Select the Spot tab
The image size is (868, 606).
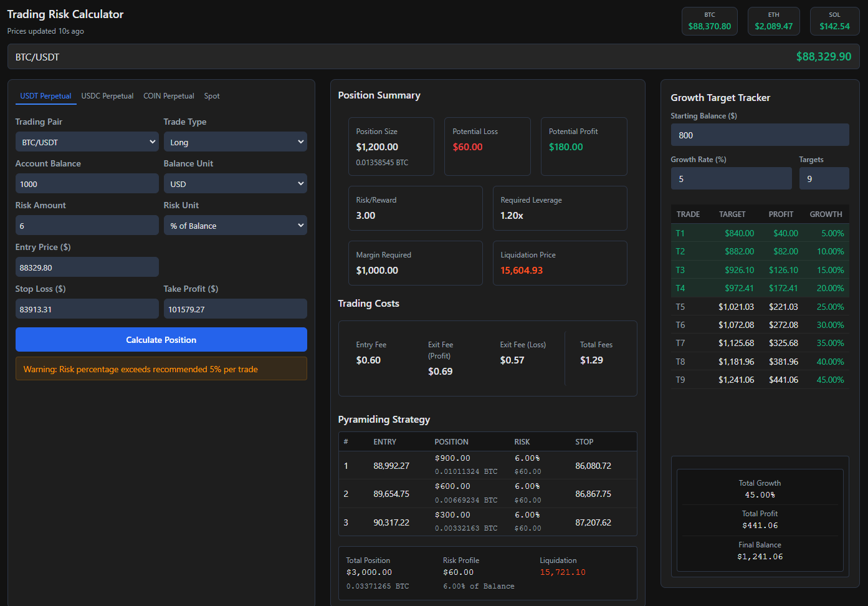pos(212,96)
